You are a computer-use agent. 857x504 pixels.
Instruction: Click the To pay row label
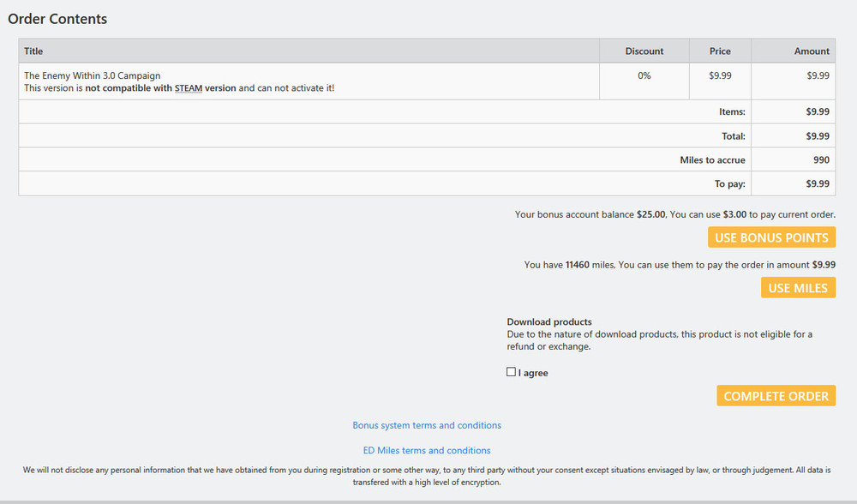(x=729, y=183)
